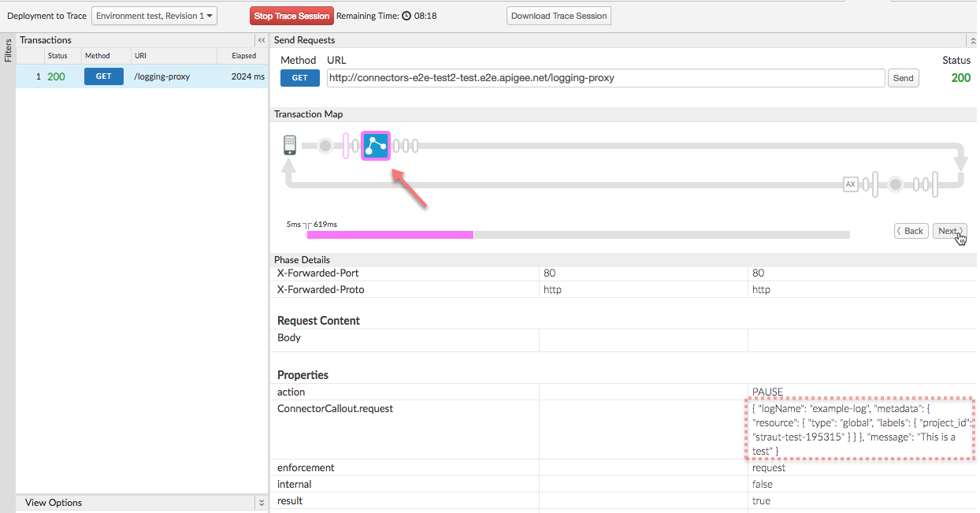Click the pink timeline duration bar

(390, 235)
